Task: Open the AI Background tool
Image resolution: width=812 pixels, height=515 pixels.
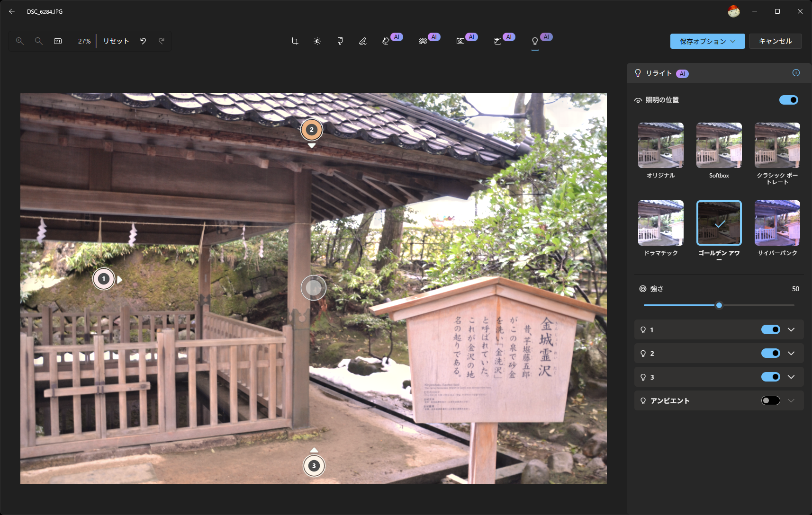Action: pyautogui.click(x=423, y=41)
